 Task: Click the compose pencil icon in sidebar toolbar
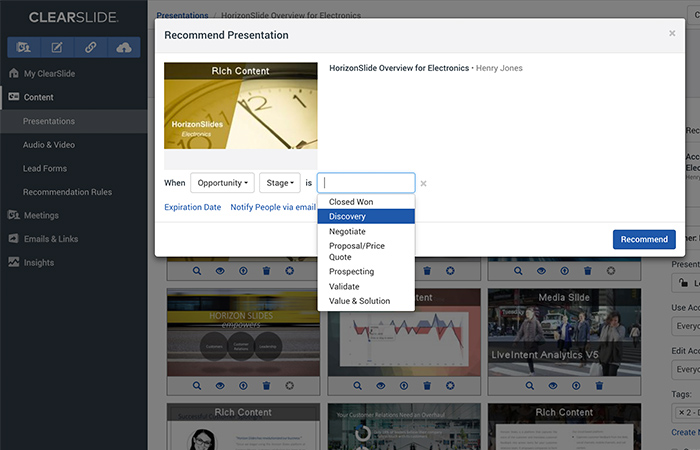pos(57,47)
